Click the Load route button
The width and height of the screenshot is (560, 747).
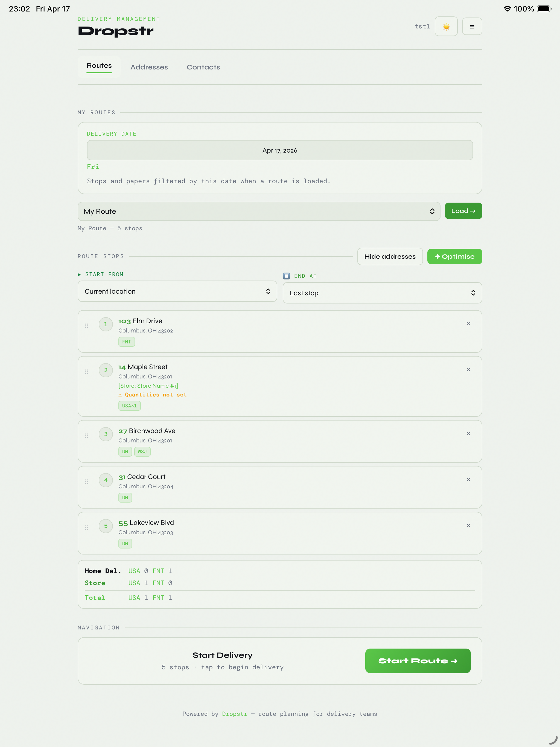click(463, 211)
